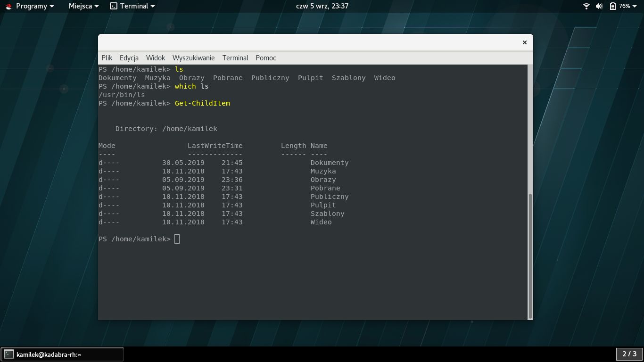The height and width of the screenshot is (362, 644).
Task: Close the terminal window
Action: 524,42
